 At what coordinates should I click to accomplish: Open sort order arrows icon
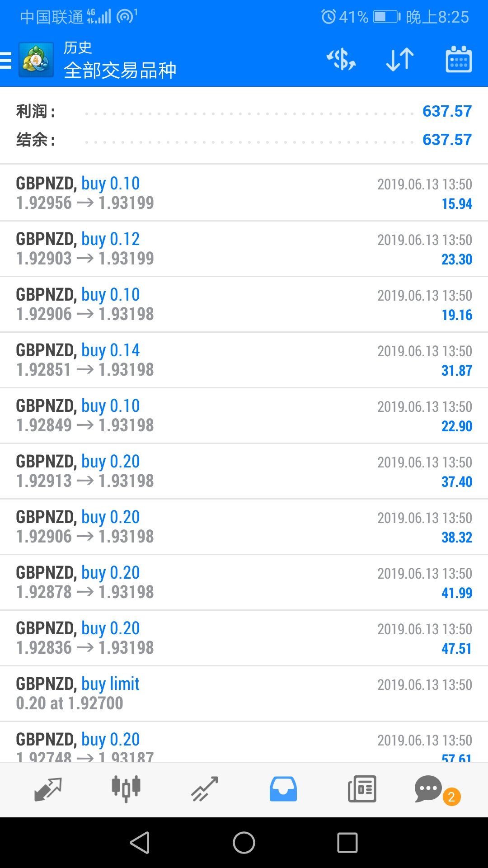click(x=400, y=59)
